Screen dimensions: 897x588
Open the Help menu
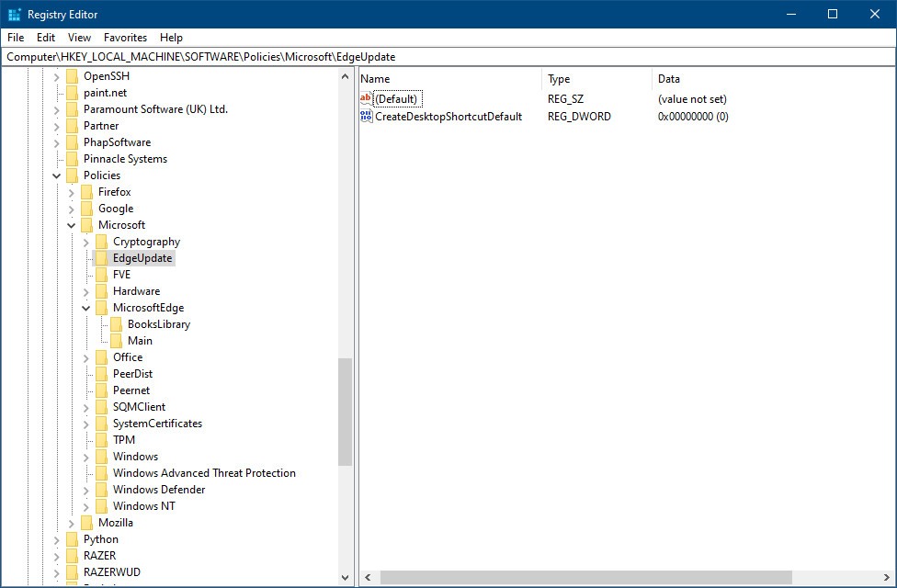[x=171, y=38]
